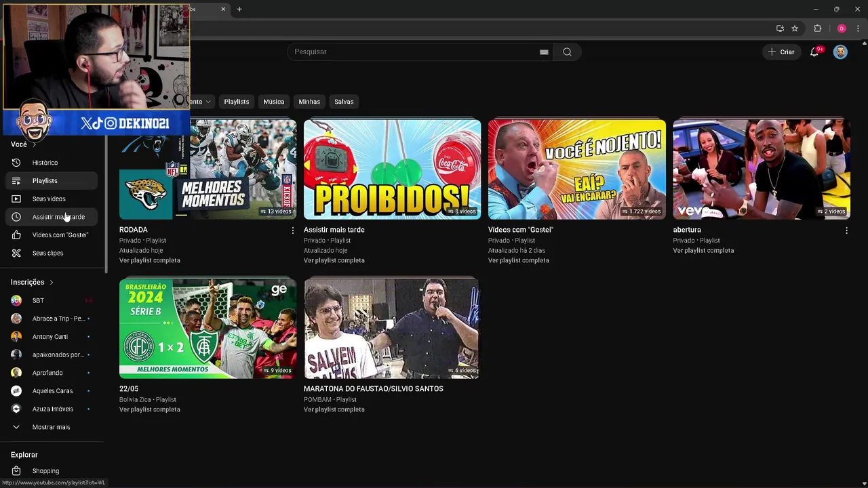Open Ver playlist completa under RODADA
Viewport: 868px width, 488px height.
coord(150,260)
